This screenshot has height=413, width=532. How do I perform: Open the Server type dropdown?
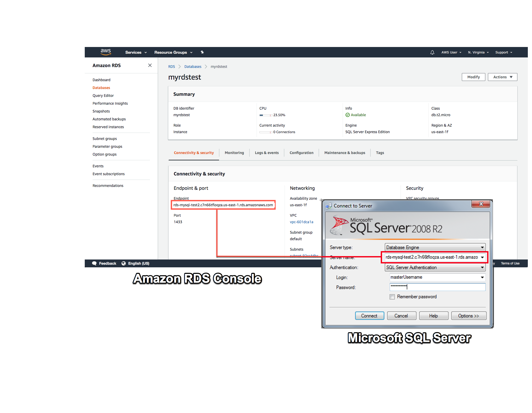[482, 247]
